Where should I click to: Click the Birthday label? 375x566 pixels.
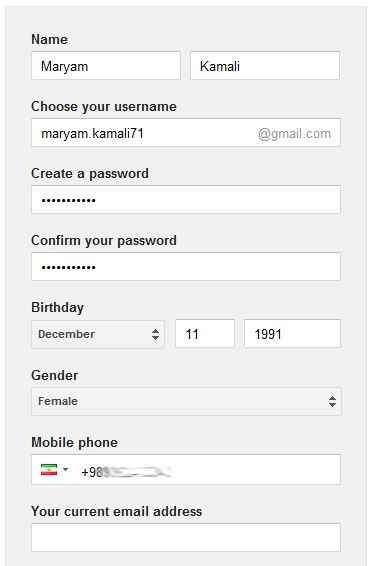57,308
